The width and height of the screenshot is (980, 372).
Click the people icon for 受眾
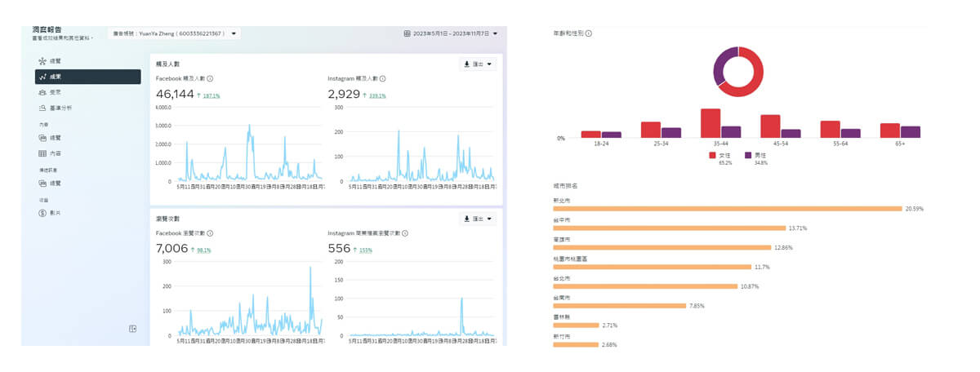[42, 92]
